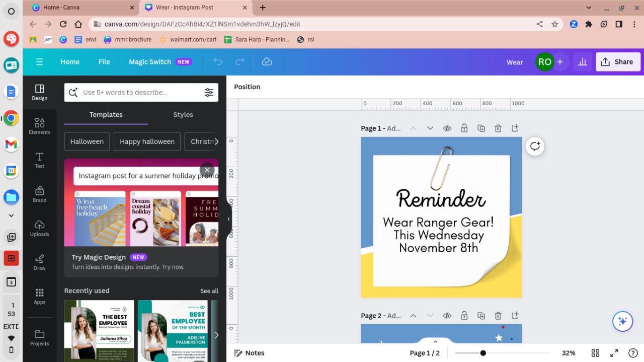The width and height of the screenshot is (644, 362).
Task: Open the Projects sidebar panel
Action: click(x=40, y=338)
